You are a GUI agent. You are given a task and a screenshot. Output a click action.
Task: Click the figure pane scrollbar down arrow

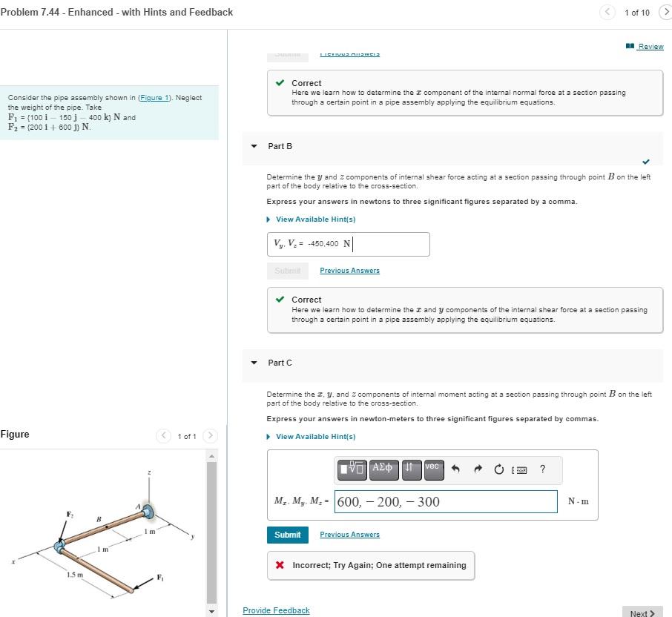211,610
